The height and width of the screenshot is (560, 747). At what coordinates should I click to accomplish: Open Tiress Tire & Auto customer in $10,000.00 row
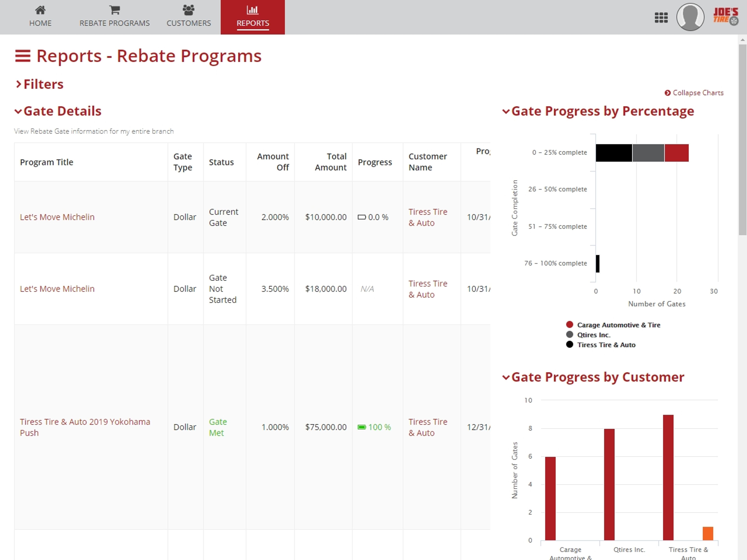coord(428,217)
